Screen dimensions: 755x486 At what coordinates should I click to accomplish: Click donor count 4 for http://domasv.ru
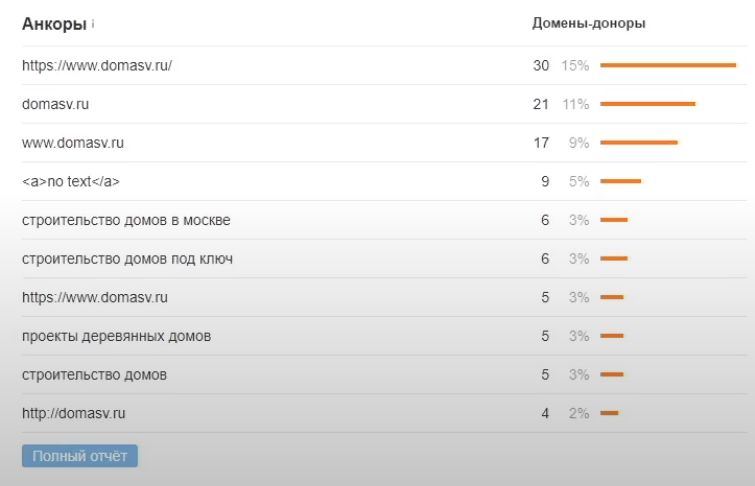tap(545, 413)
